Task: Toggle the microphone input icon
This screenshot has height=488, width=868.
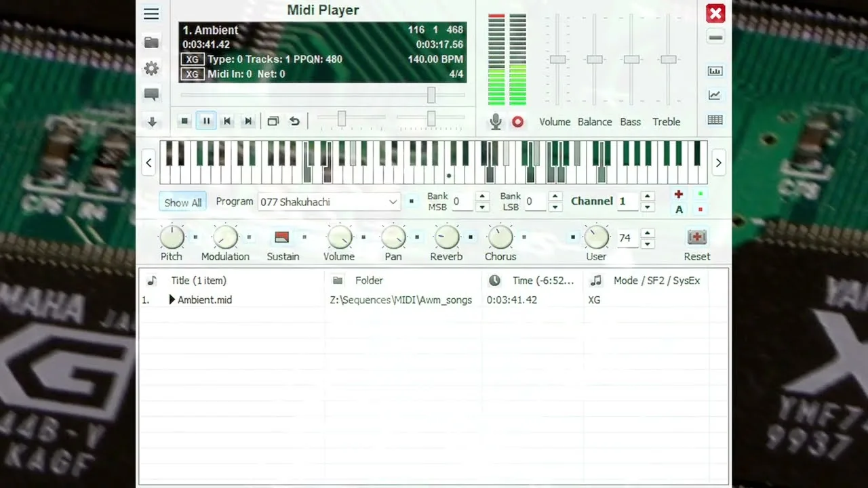Action: click(x=496, y=122)
